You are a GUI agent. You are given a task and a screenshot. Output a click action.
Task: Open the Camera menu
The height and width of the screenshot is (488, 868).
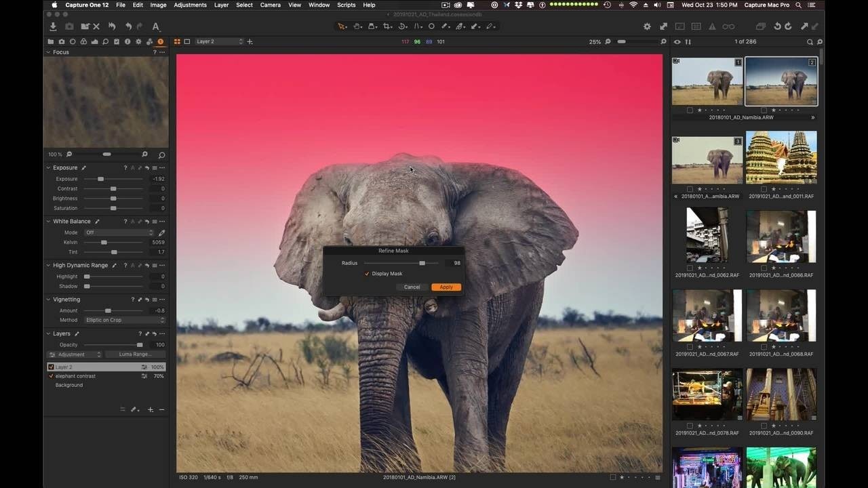point(271,5)
